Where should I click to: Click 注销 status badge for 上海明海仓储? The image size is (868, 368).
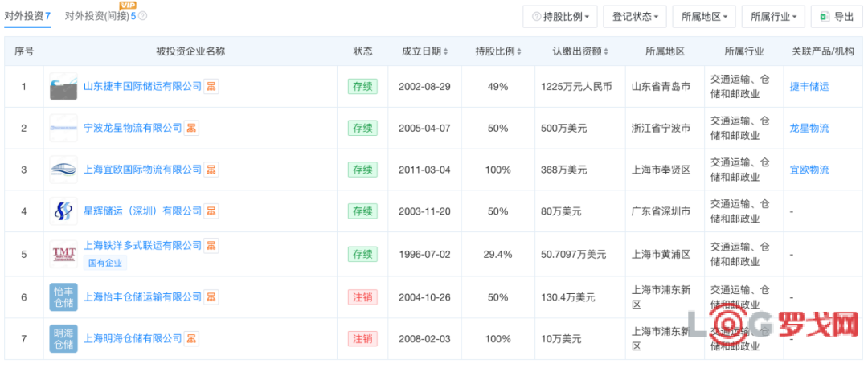(x=362, y=338)
